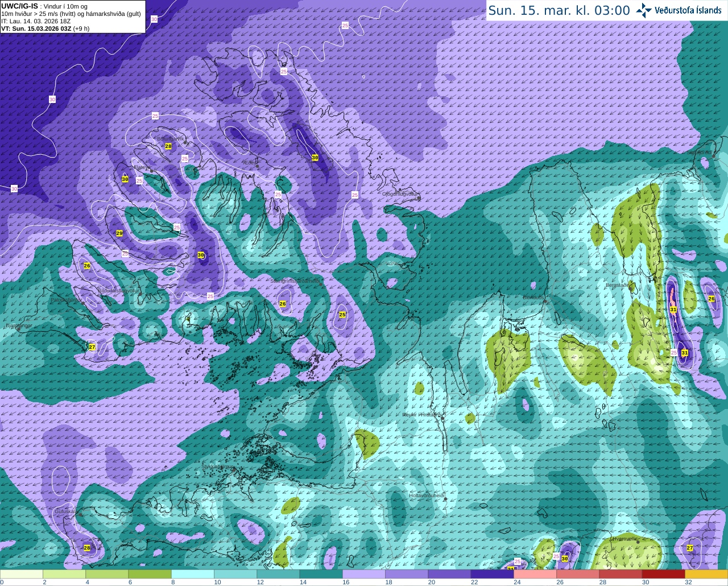The height and width of the screenshot is (586, 728).
Task: Select the pink 24–26 legend swatch
Action: coord(535,574)
